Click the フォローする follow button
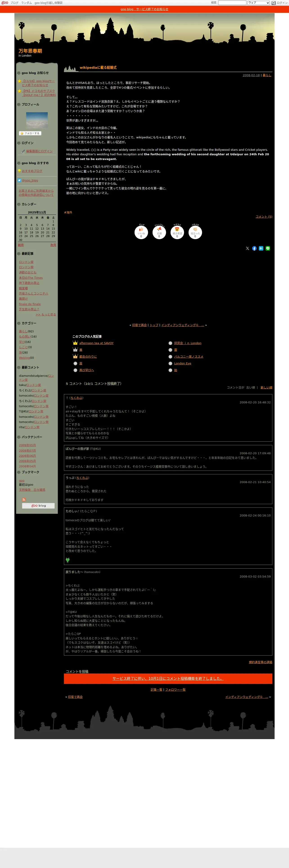The height and width of the screenshot is (868, 289). click(30, 133)
